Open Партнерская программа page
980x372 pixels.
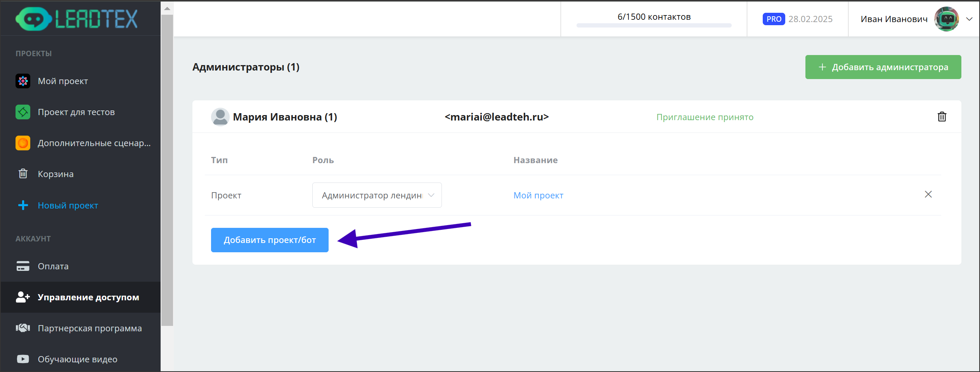pyautogui.click(x=90, y=328)
